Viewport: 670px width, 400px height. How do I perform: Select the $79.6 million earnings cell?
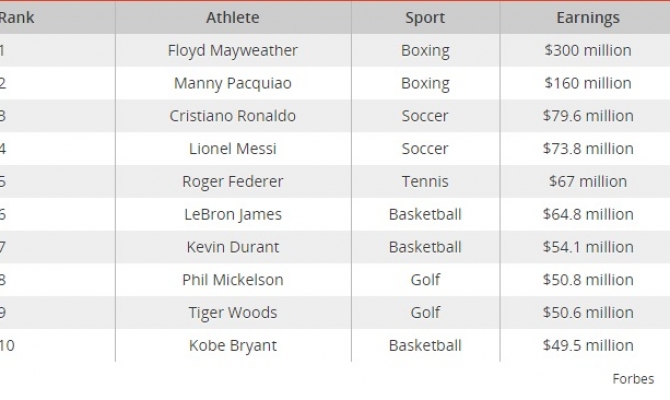click(588, 116)
